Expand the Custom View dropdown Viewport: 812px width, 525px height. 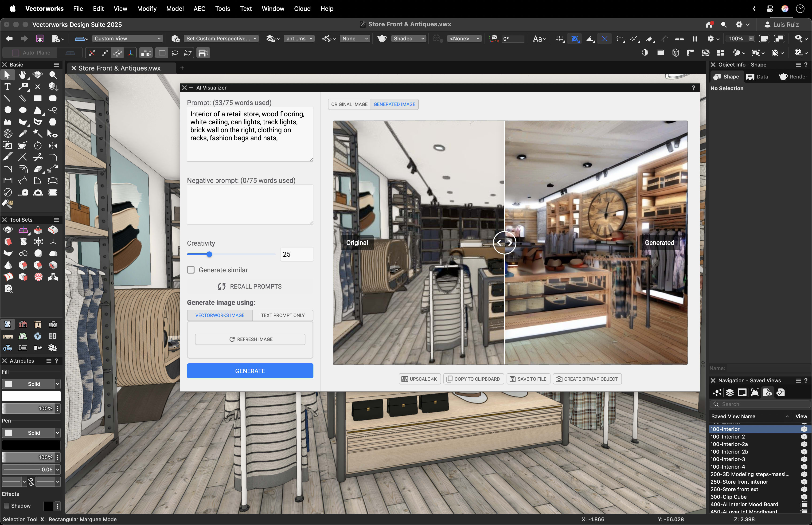pyautogui.click(x=127, y=38)
